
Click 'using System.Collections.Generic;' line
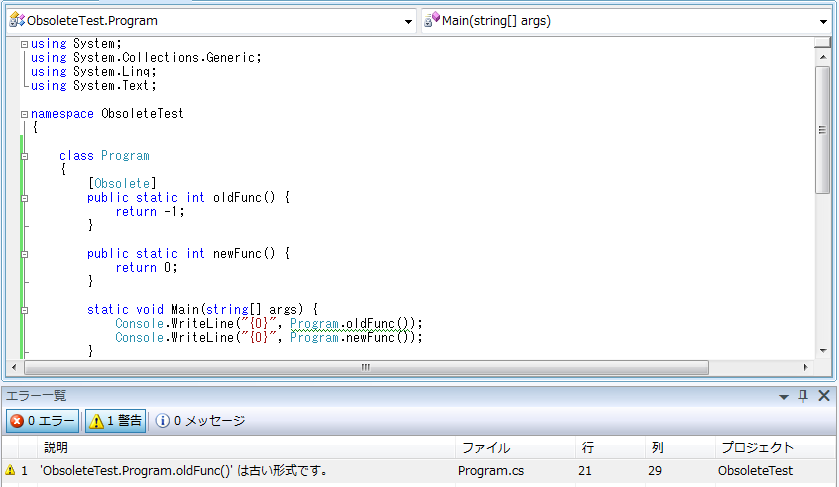coord(146,58)
